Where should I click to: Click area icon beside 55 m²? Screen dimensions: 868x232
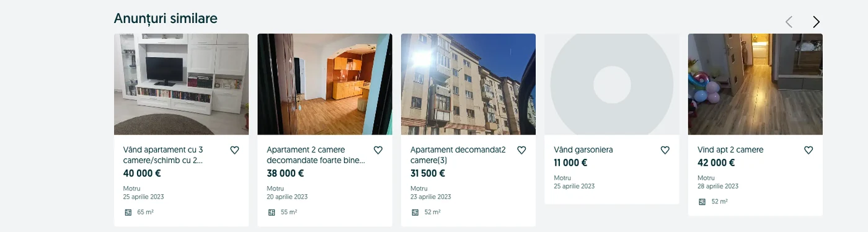[272, 212]
